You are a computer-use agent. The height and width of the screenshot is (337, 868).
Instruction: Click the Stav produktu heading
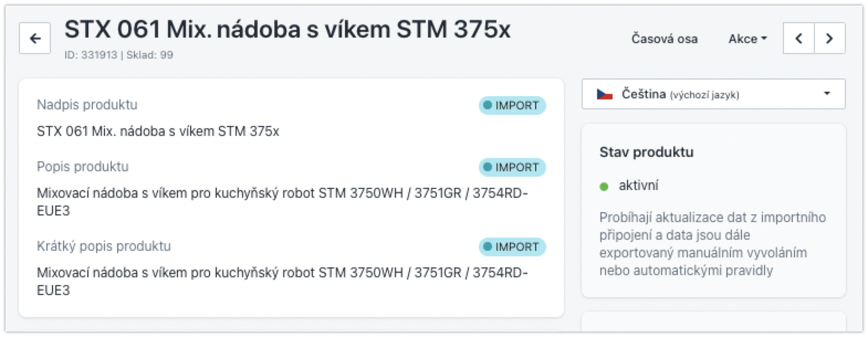pos(646,152)
